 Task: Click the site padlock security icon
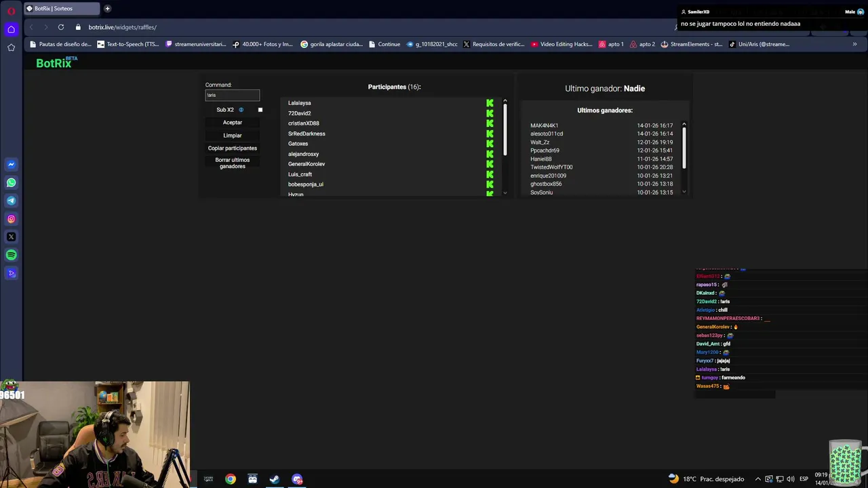tap(78, 27)
